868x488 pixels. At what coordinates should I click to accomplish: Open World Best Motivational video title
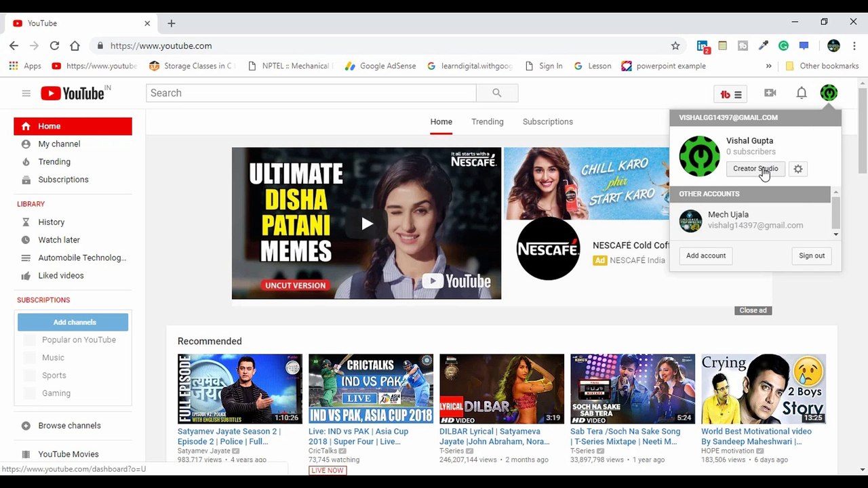click(756, 436)
